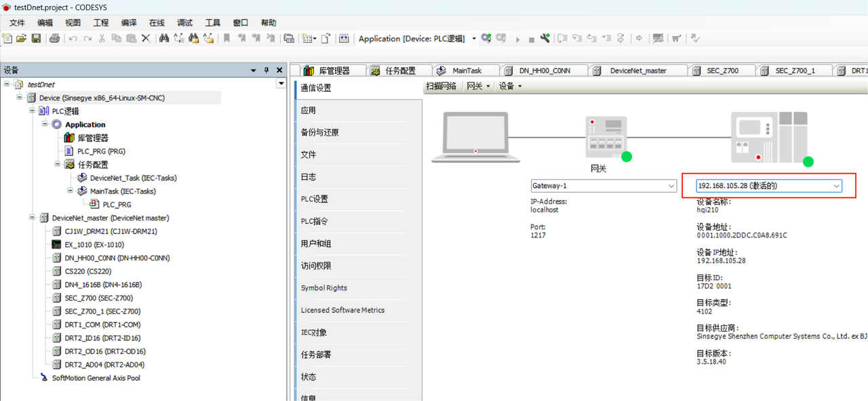Click the shopping cart icon in the toolbar
868x401 pixels.
[676, 39]
